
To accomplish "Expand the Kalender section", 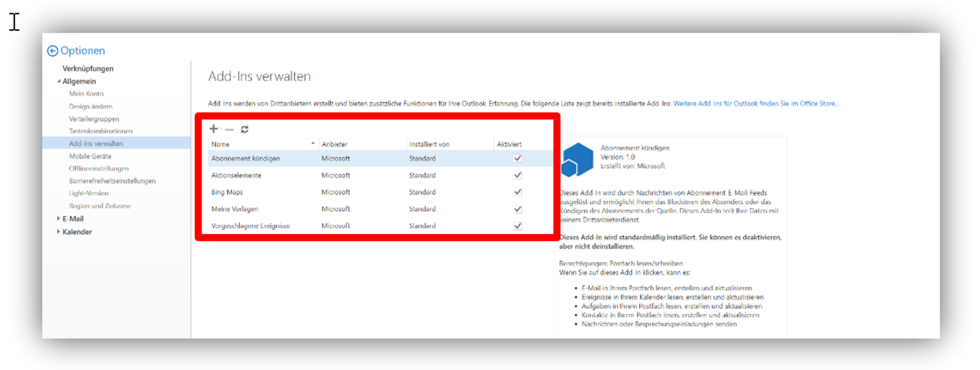I will 59,232.
